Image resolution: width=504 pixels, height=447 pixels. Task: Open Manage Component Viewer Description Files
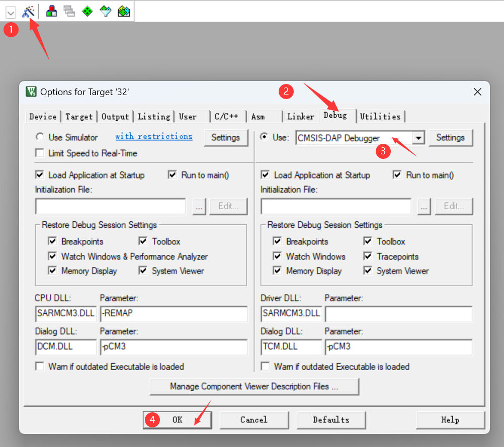tap(254, 387)
